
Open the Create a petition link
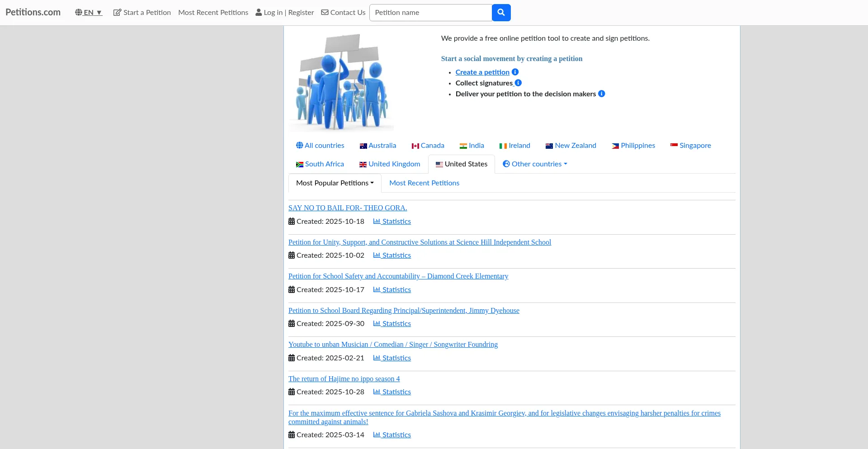(x=482, y=72)
